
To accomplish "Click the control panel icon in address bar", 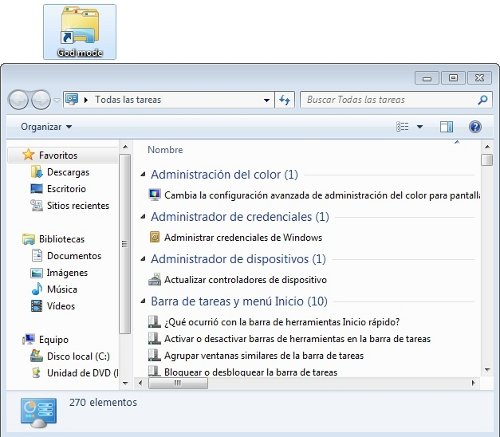I will (x=72, y=99).
